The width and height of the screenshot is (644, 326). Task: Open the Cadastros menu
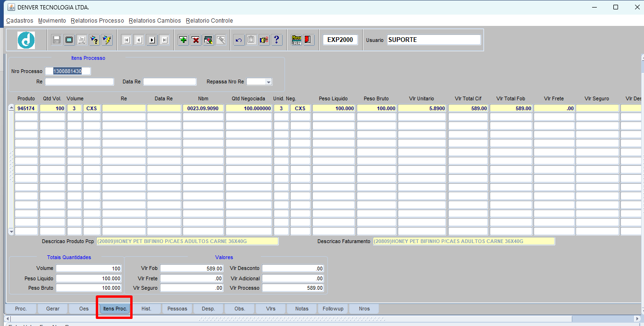point(20,21)
